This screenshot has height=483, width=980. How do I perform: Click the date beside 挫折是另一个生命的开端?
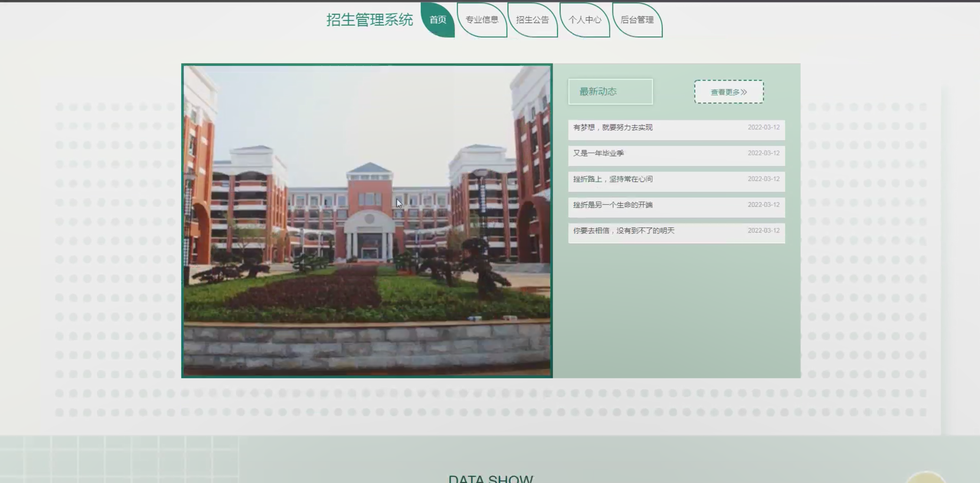[763, 205]
